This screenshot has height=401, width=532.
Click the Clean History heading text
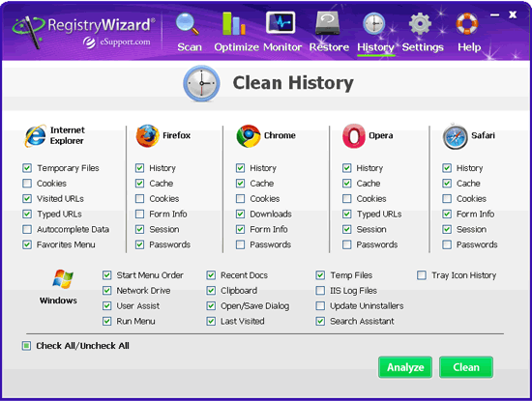click(x=293, y=83)
